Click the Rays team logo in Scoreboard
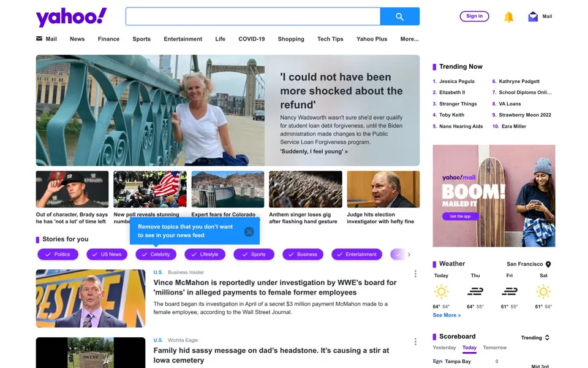The height and width of the screenshot is (368, 588). (x=437, y=361)
